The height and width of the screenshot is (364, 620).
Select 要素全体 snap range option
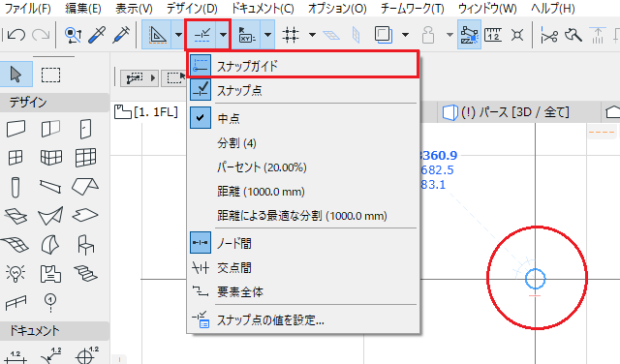coord(303,291)
